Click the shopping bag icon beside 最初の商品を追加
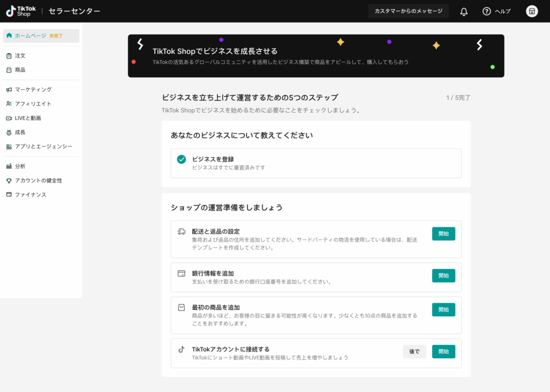This screenshot has width=550, height=392. pos(182,308)
